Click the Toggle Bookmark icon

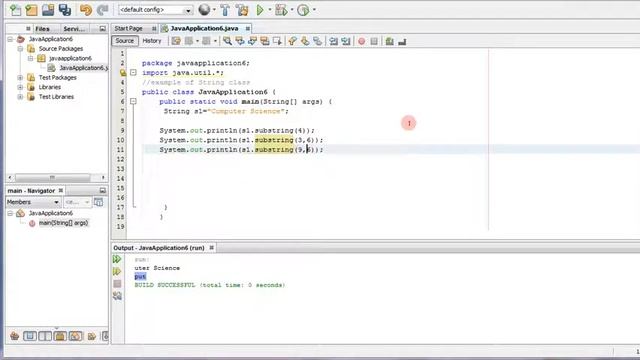click(x=317, y=41)
